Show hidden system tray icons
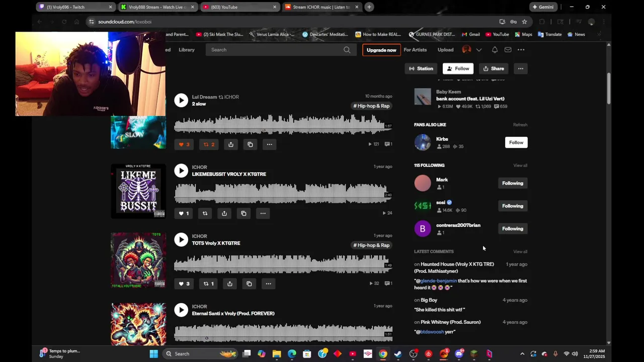 [522, 353]
